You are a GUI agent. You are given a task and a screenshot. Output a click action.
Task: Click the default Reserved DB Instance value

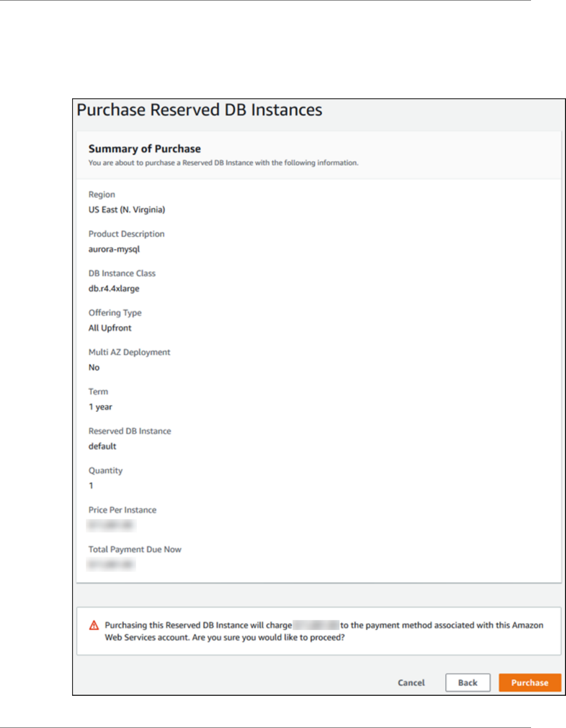point(102,446)
